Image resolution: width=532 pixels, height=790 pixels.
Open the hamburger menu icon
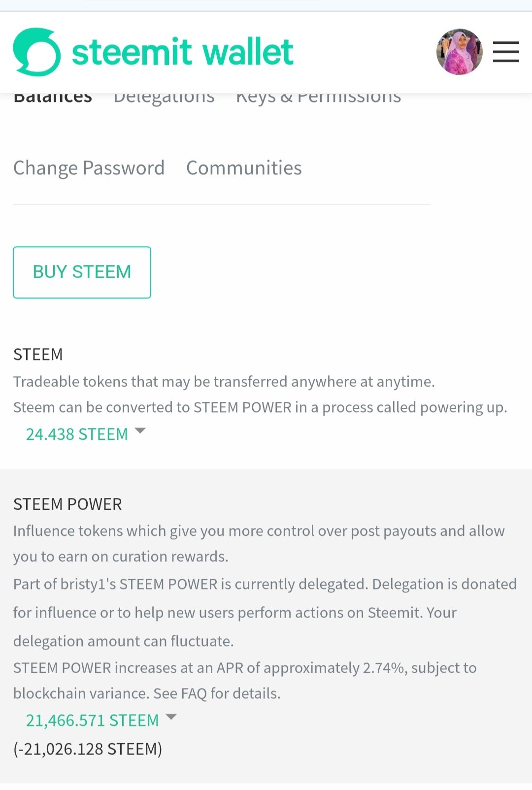[x=506, y=52]
